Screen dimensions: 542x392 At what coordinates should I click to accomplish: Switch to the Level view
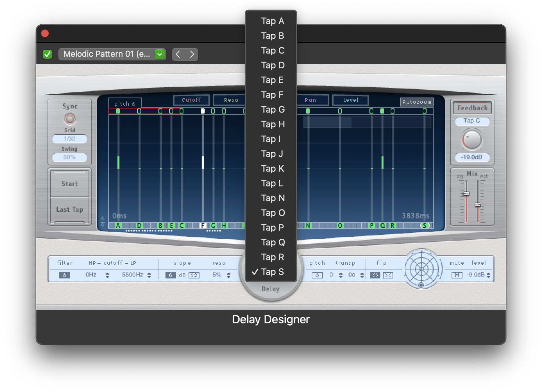pyautogui.click(x=351, y=100)
